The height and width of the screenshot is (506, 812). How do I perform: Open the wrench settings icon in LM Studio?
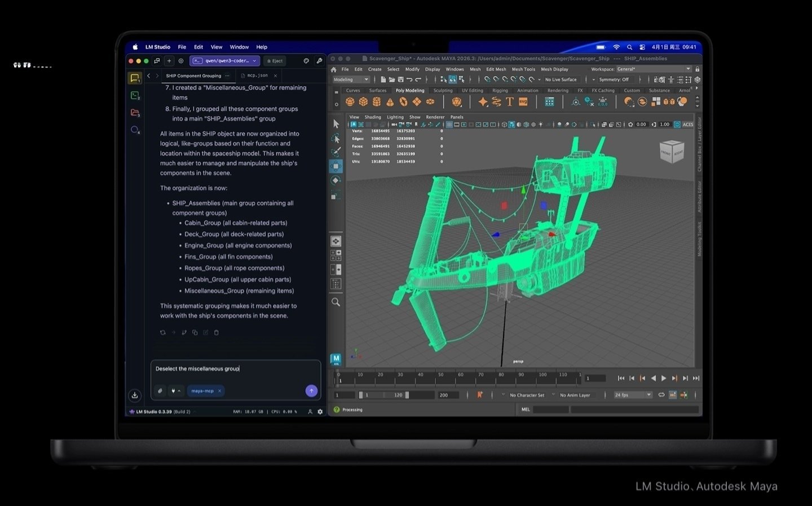[x=320, y=61]
